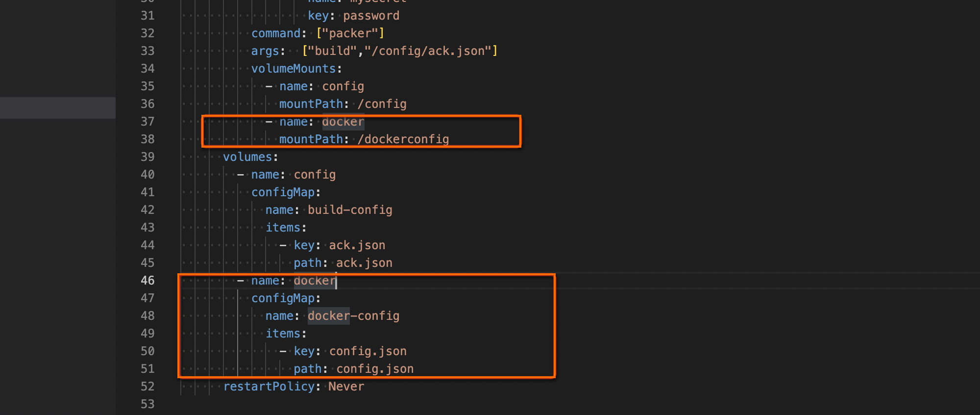Click 'docker' value on line 46
Image resolution: width=980 pixels, height=415 pixels.
pyautogui.click(x=315, y=281)
